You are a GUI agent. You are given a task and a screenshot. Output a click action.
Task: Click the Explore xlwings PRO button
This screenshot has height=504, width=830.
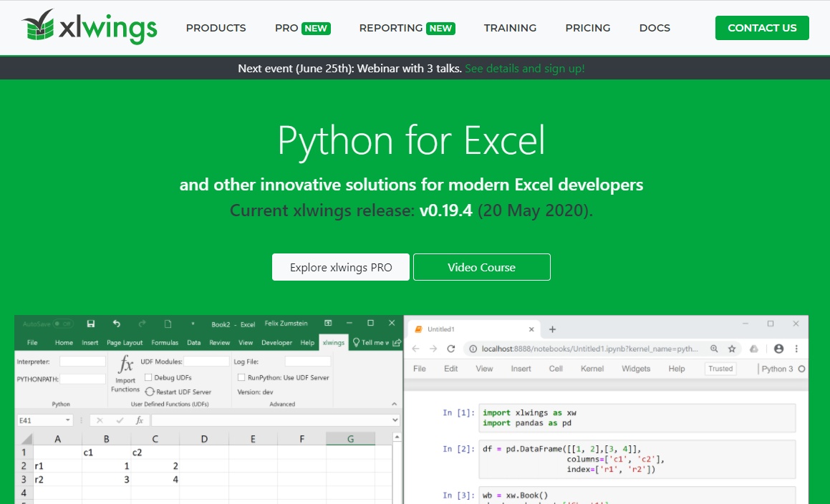click(x=340, y=266)
